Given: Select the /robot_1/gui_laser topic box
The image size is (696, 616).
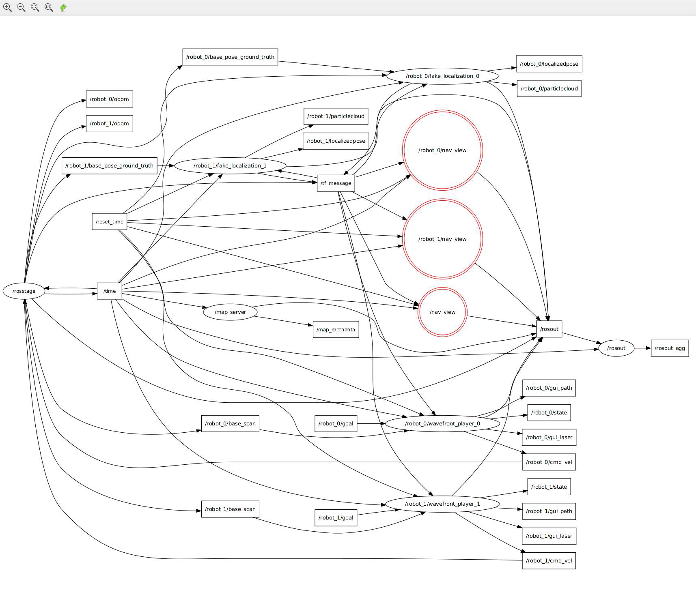Looking at the screenshot, I should tap(549, 536).
